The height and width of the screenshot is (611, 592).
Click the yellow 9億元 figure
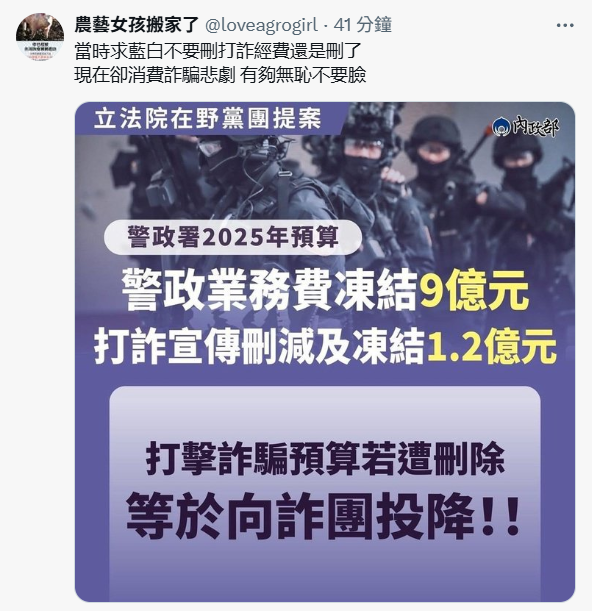coord(474,290)
